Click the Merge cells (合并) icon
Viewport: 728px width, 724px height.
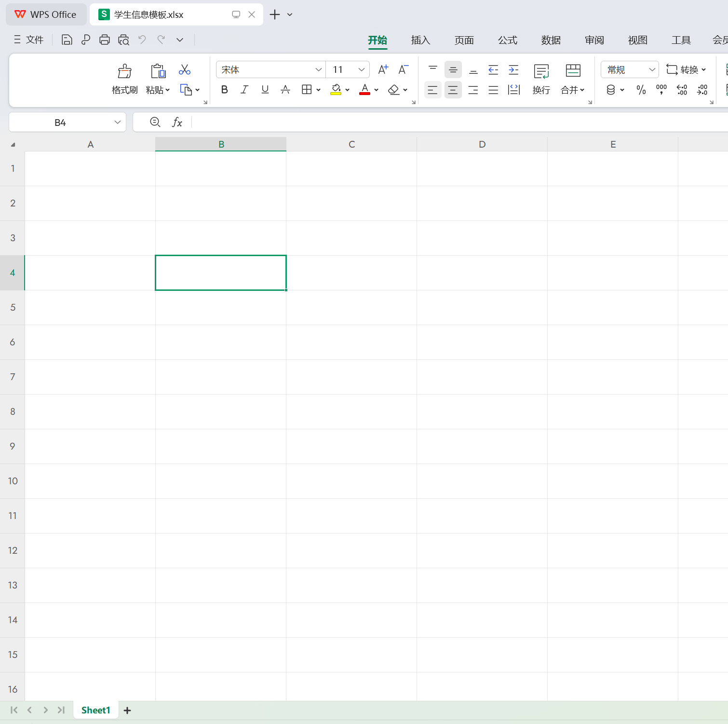point(573,71)
